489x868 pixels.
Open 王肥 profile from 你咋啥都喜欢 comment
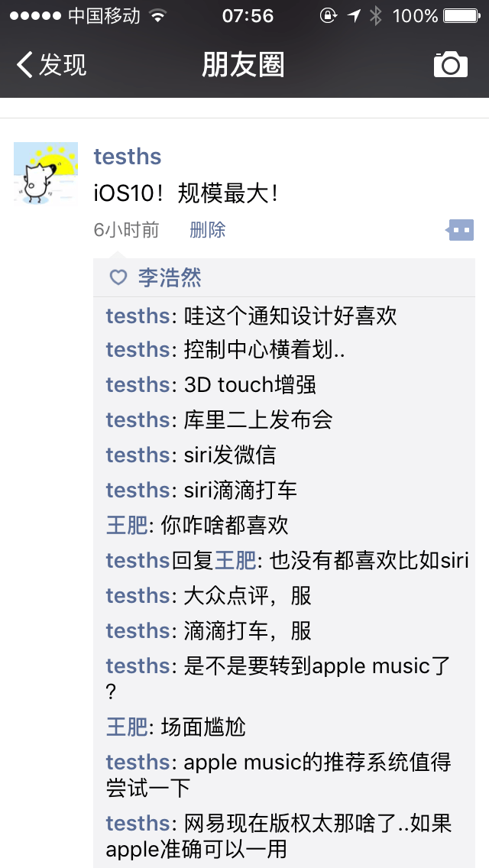pyautogui.click(x=127, y=525)
